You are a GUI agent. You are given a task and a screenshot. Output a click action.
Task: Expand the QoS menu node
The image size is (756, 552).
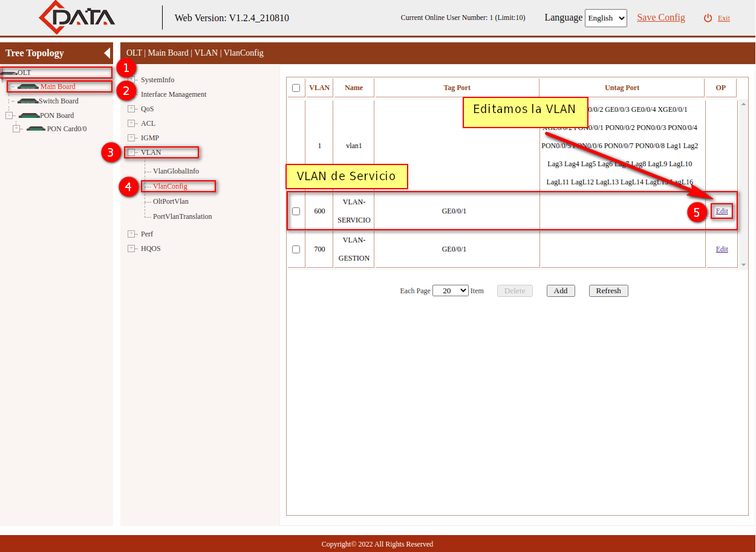131,109
